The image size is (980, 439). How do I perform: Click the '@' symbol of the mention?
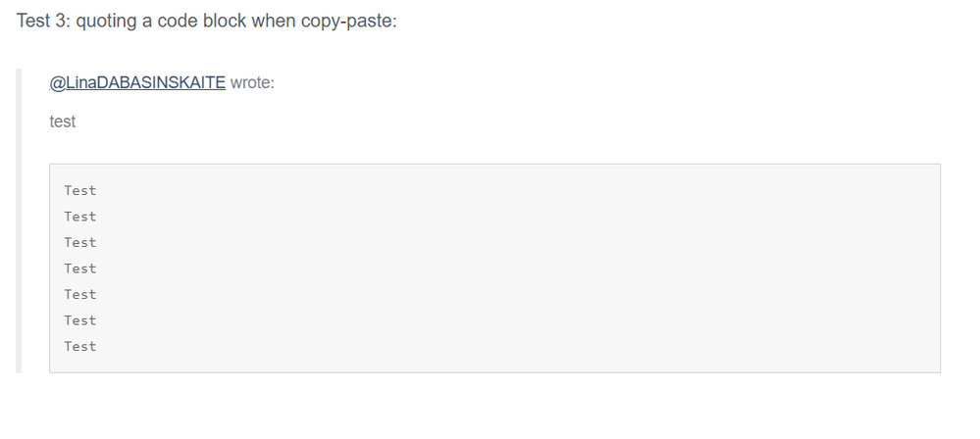[x=57, y=82]
